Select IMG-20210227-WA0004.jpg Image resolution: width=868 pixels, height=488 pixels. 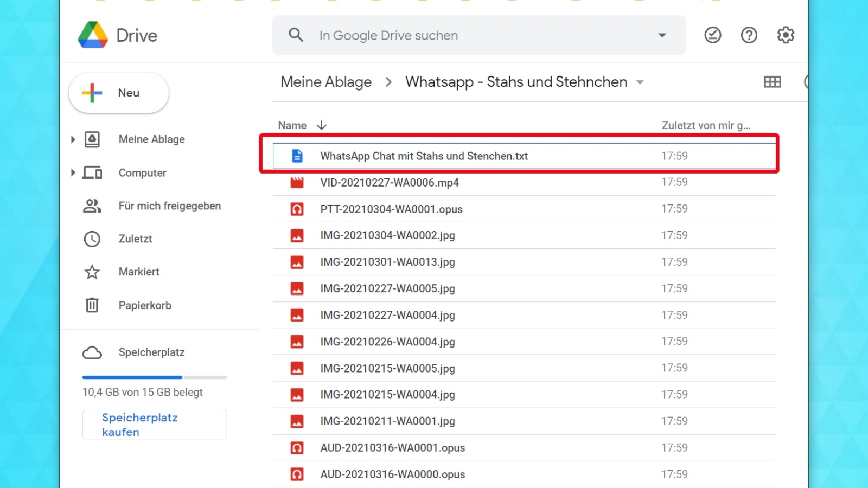click(524, 316)
